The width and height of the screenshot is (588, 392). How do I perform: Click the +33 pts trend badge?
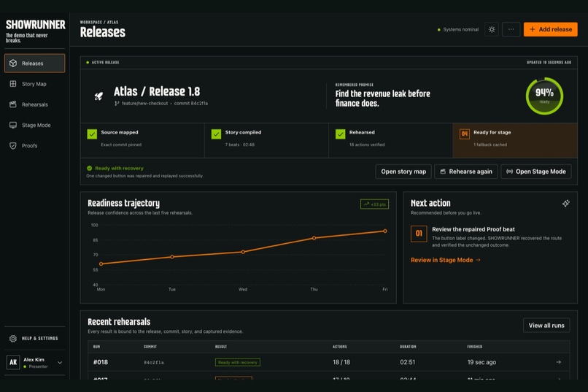[375, 204]
